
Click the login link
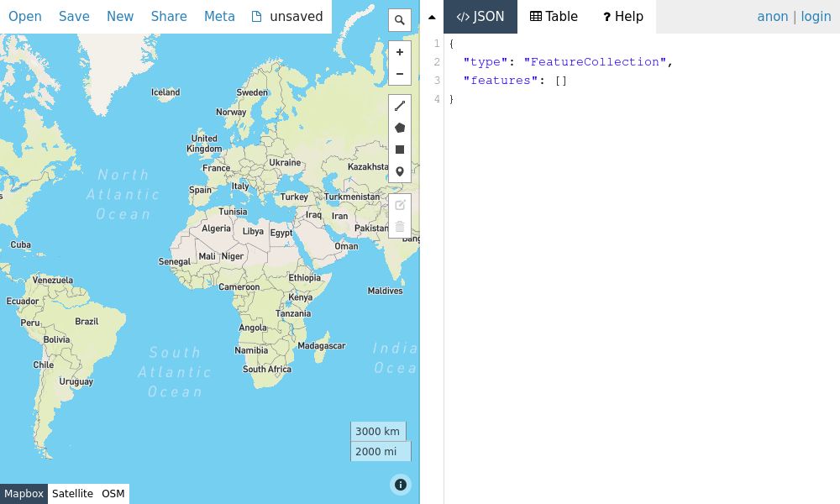[816, 16]
